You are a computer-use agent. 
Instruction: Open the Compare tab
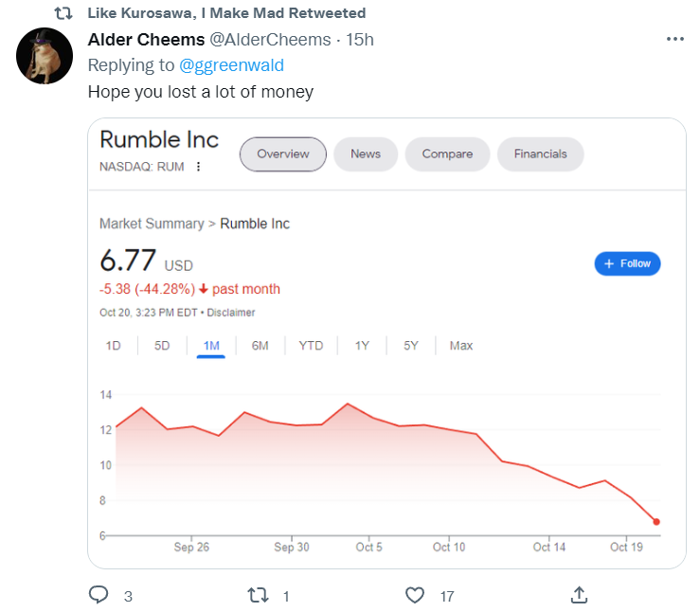pos(447,153)
